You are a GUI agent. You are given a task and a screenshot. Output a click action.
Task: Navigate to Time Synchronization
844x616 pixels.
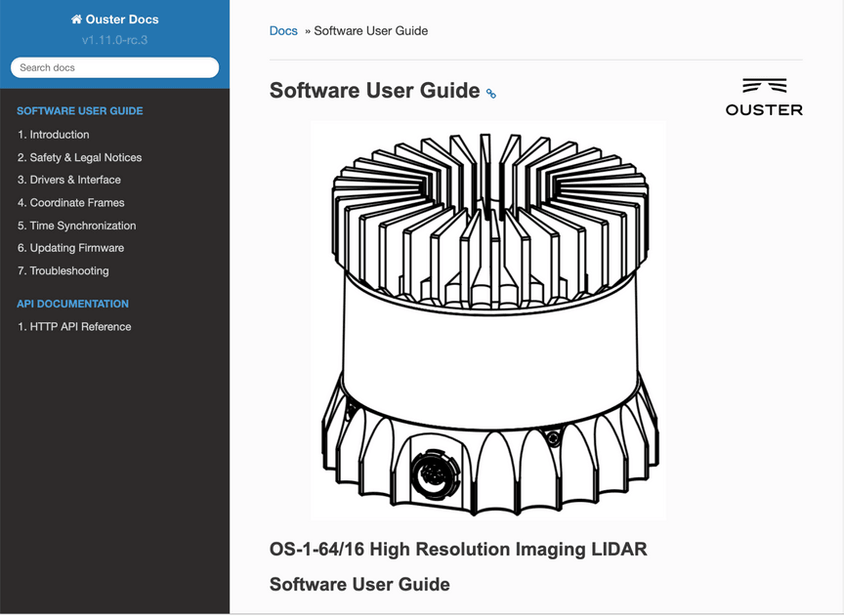coord(76,226)
